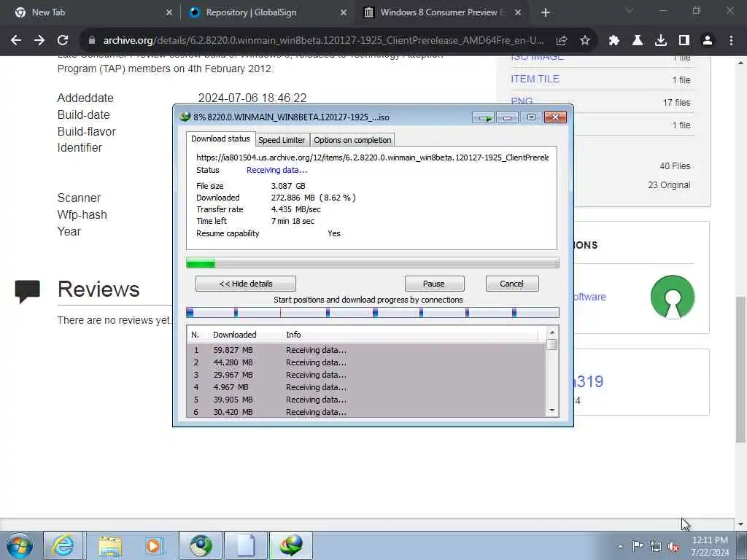This screenshot has height=560, width=747.
Task: Click the download URL text in IDM dialog
Action: pos(372,157)
